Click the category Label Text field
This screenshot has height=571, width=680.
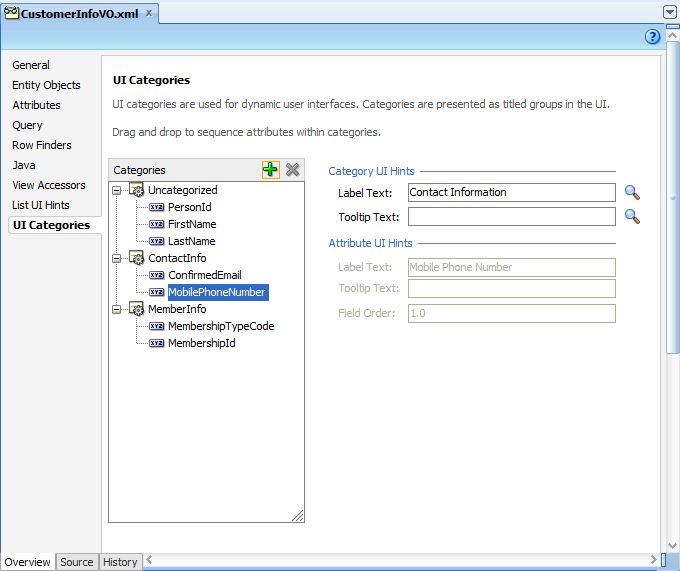512,193
